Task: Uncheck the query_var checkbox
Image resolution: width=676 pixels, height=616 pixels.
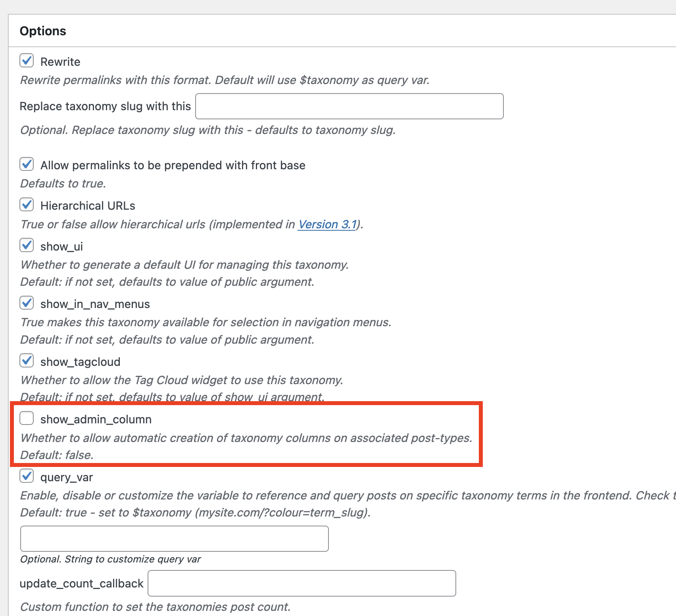Action: [27, 476]
